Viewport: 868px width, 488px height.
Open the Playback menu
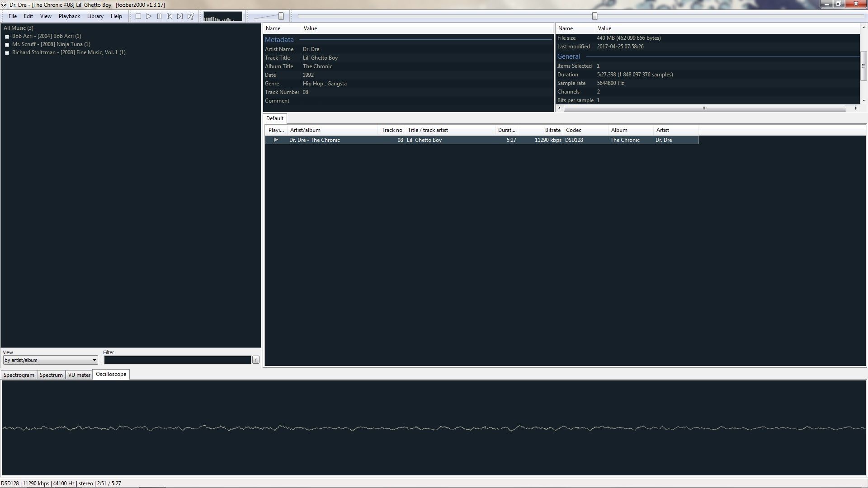[69, 16]
